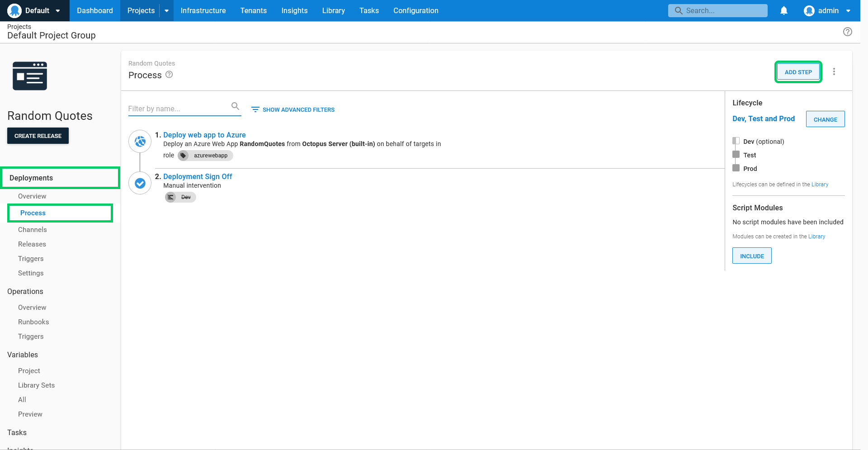
Task: Click the Dev environment chip
Action: click(180, 197)
